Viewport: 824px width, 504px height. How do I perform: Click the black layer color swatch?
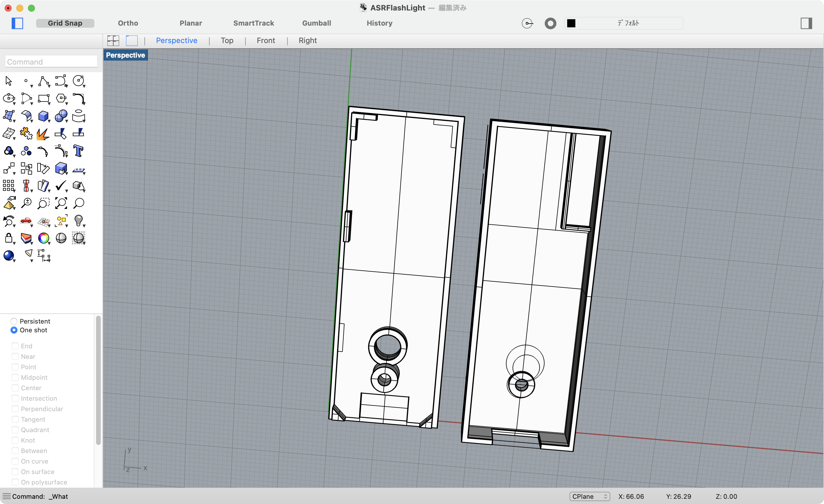point(571,23)
